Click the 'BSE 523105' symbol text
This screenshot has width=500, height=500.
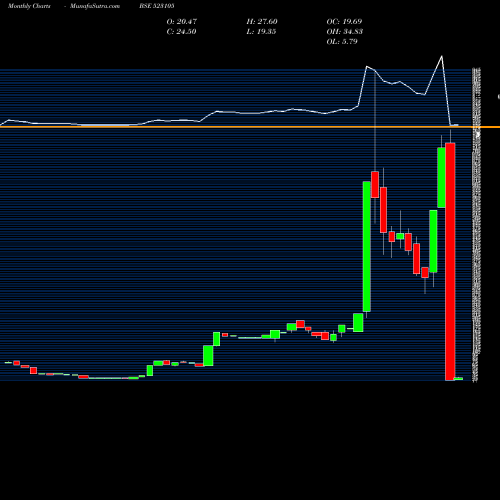pyautogui.click(x=157, y=6)
